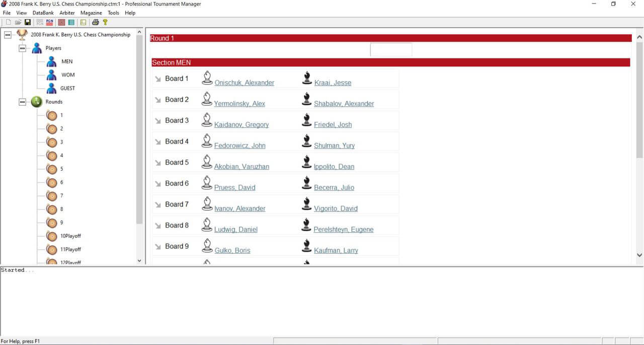Screen dimensions: 644x345
Task: Open the Help menu
Action: coord(130,13)
